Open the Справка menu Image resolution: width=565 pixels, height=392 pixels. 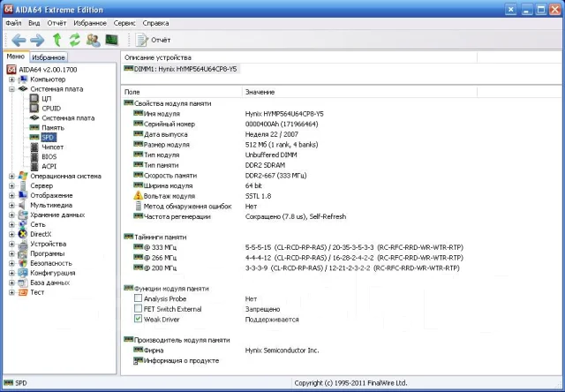155,23
